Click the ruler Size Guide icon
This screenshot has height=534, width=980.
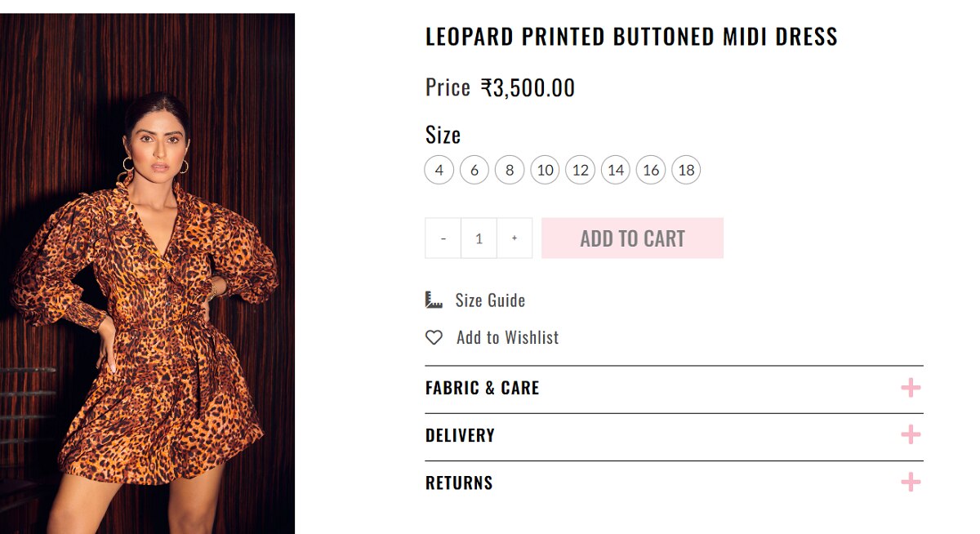pos(434,300)
